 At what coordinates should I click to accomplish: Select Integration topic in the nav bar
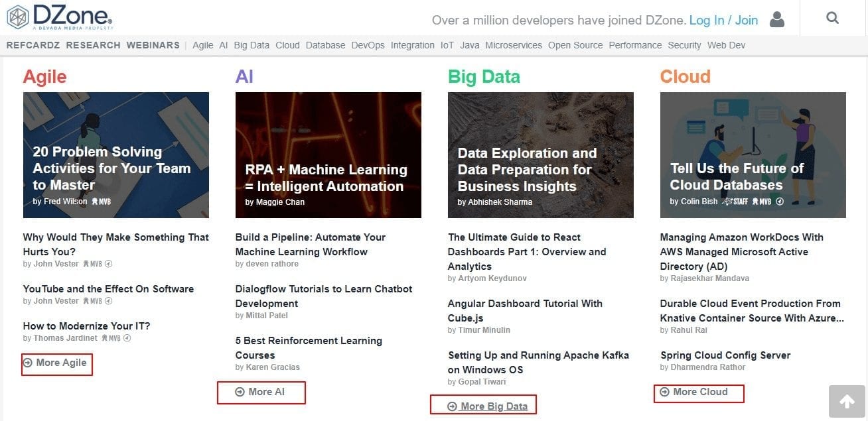click(x=413, y=45)
